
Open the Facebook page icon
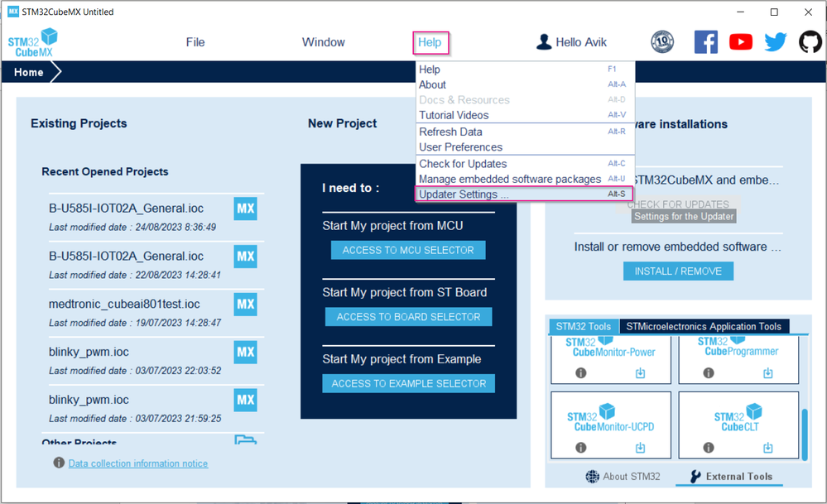[x=705, y=41]
